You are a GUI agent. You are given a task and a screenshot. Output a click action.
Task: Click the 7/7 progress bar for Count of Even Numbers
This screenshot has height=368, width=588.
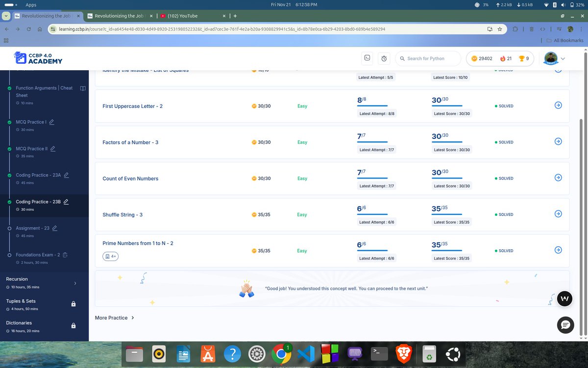(372, 178)
